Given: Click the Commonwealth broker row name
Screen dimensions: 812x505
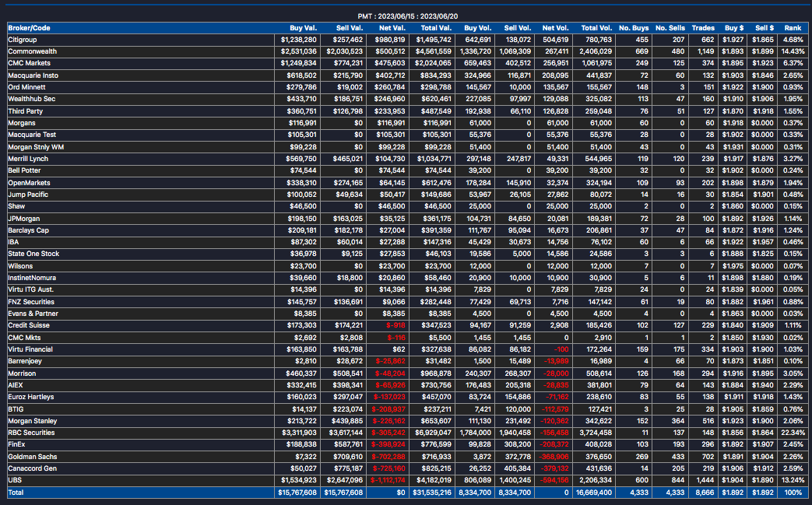Looking at the screenshot, I should (32, 51).
